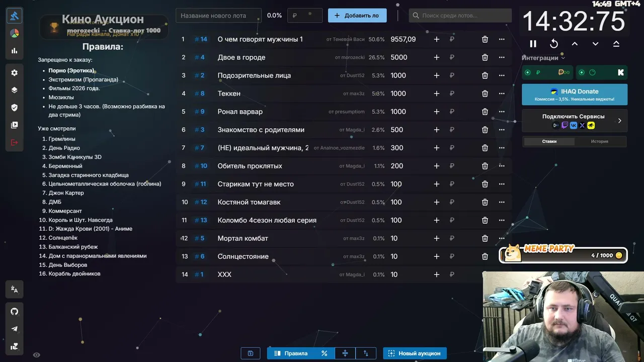Click the Двое в городе amount 5000

(x=398, y=57)
